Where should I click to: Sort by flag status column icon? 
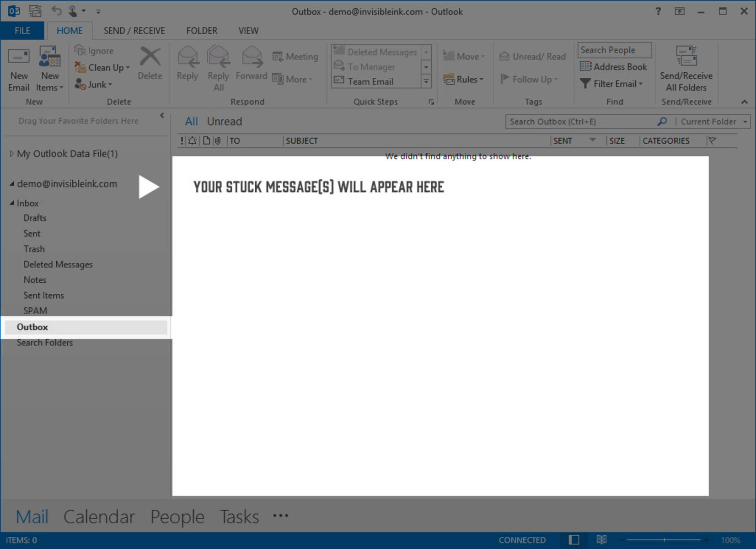tap(712, 140)
